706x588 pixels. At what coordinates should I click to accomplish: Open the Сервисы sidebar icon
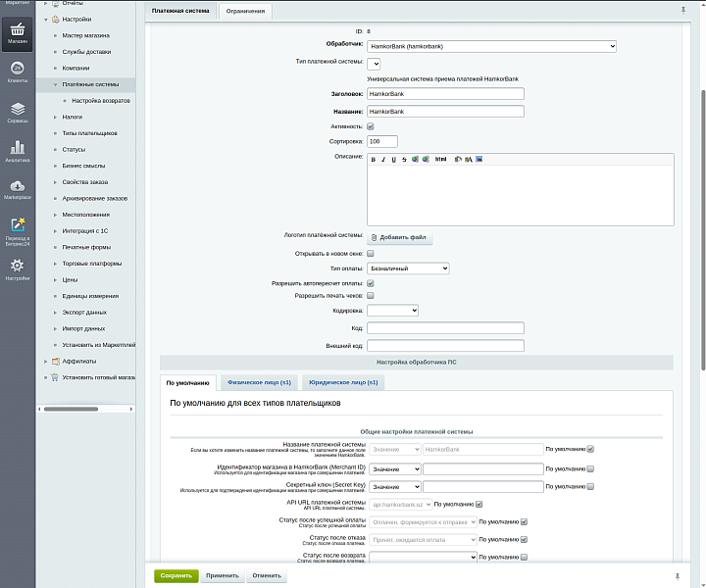point(18,112)
